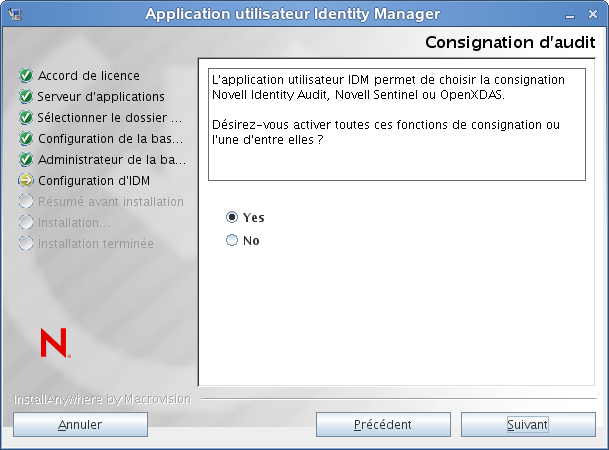This screenshot has width=609, height=450.
Task: Close the Identity Manager installer window
Action: click(x=595, y=13)
